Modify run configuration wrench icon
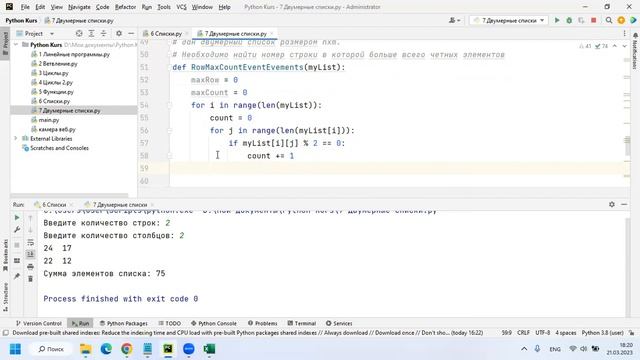640x360 pixels. click(17, 230)
